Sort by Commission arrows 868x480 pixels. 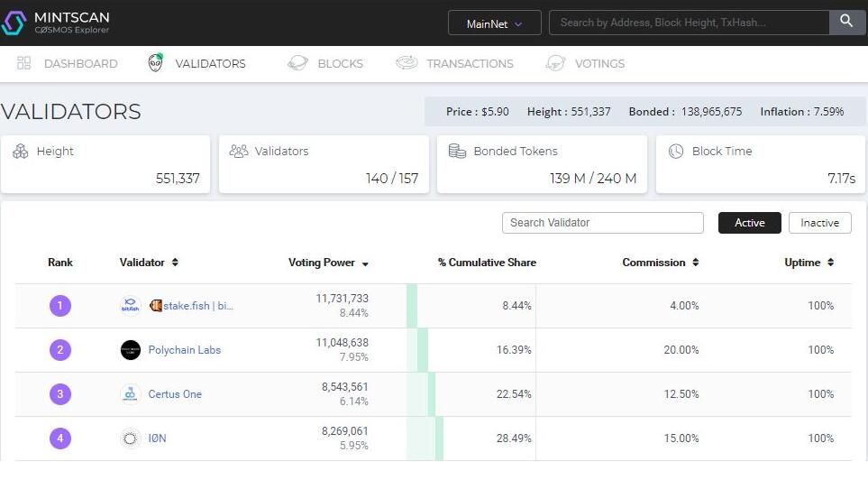point(696,263)
